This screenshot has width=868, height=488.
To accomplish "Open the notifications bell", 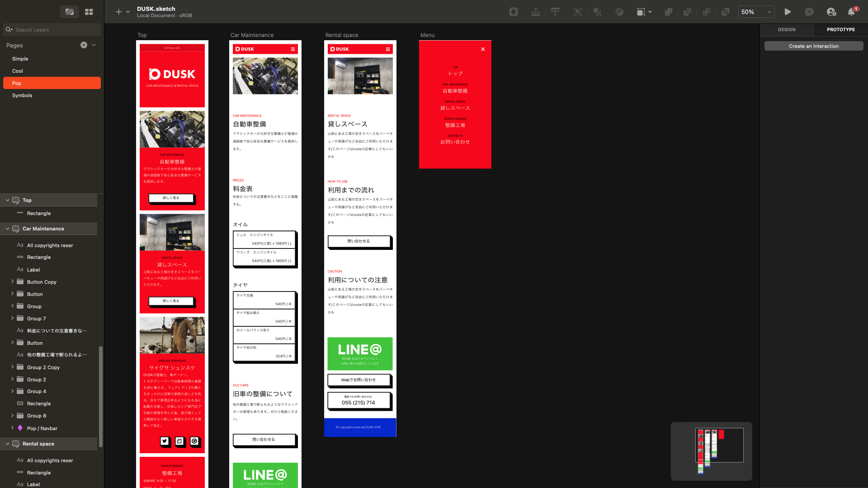I will pos(851,12).
